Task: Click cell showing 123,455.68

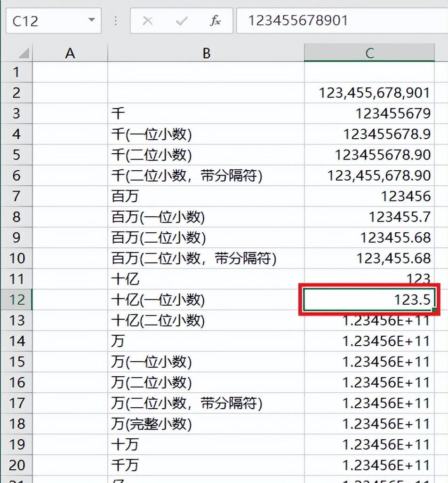Action: pos(369,258)
